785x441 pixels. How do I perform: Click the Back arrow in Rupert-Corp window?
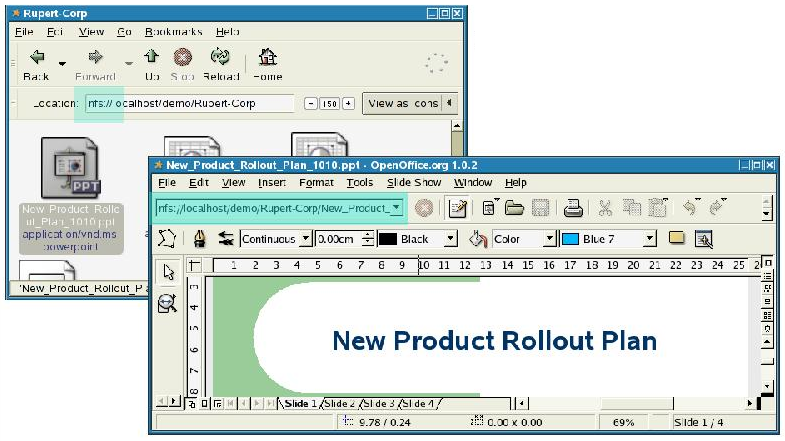37,57
